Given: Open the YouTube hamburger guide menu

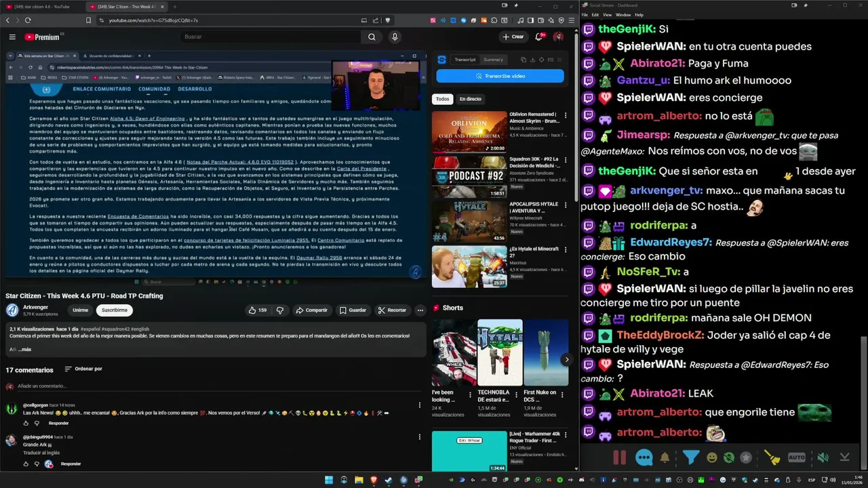Looking at the screenshot, I should (12, 37).
